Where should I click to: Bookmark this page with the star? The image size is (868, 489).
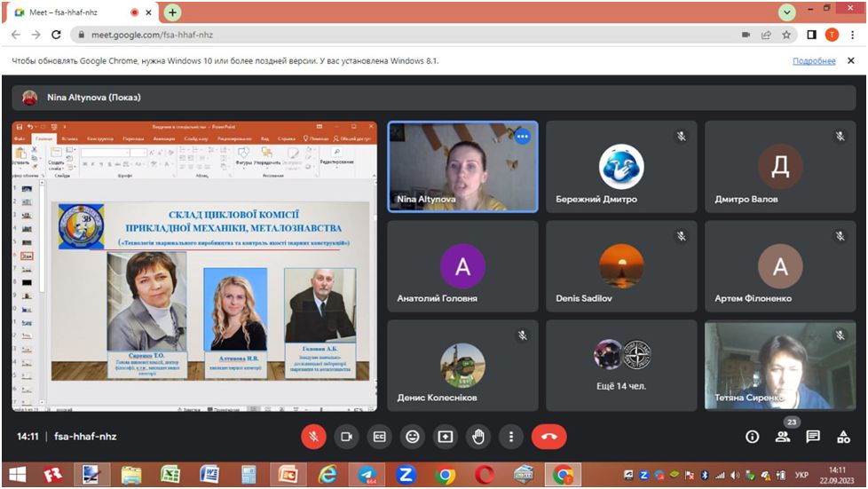786,35
